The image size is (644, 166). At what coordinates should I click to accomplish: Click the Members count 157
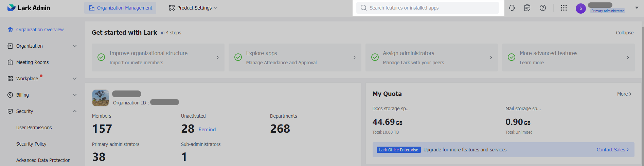pos(102,129)
